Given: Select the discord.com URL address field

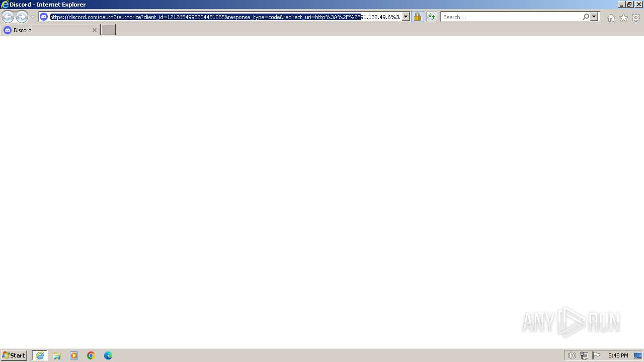Looking at the screenshot, I should pos(225,17).
